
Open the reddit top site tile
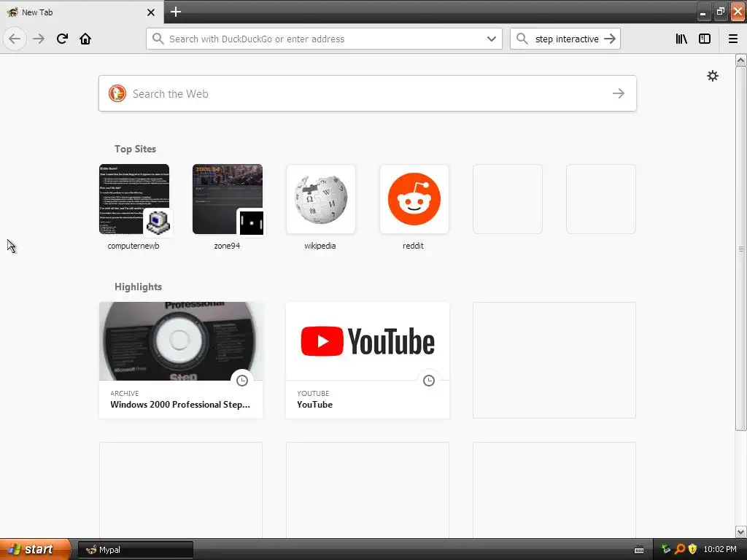(x=414, y=199)
